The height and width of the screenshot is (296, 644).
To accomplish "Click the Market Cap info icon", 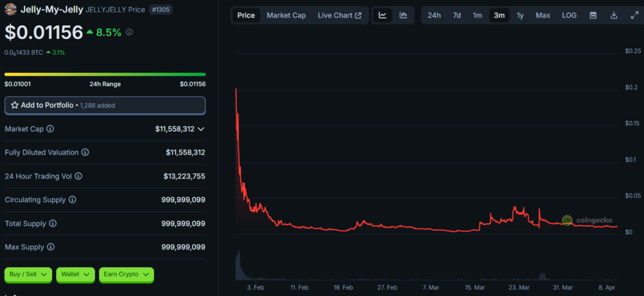I will tap(50, 129).
